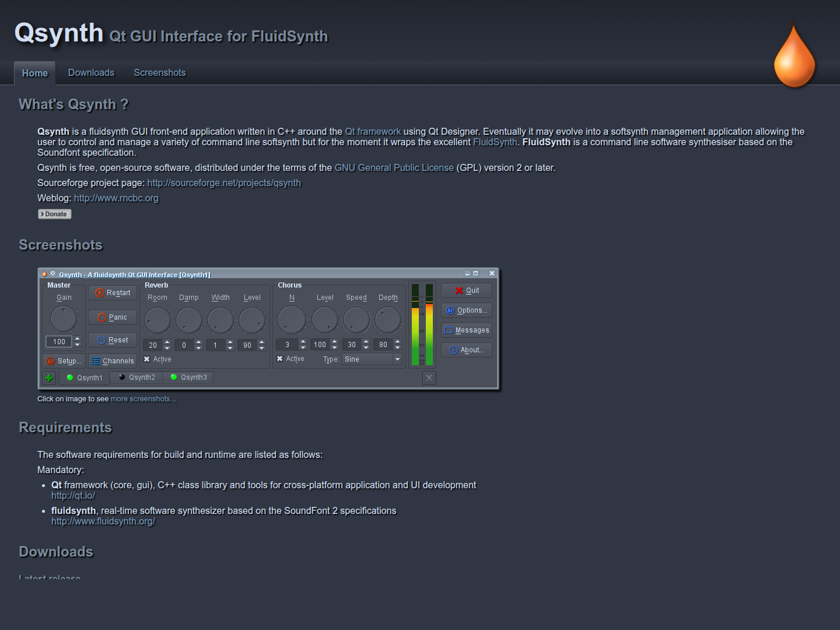Click the green plus add-engine icon
Image resolution: width=840 pixels, height=630 pixels.
[49, 378]
